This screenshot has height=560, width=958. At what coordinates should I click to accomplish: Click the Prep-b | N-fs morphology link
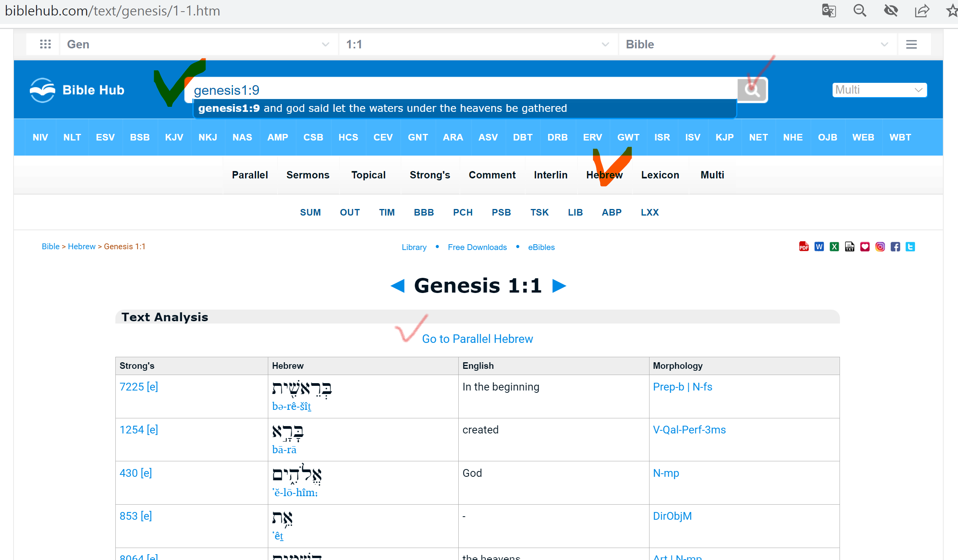(x=682, y=387)
